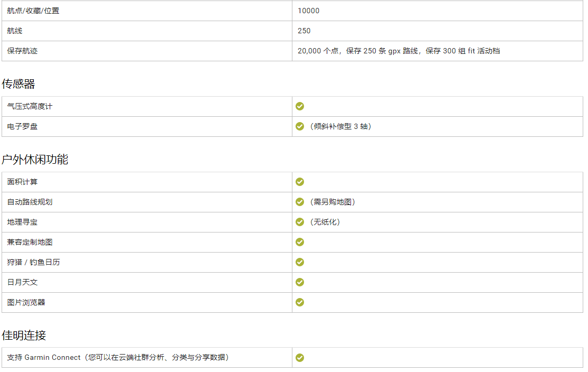This screenshot has width=588, height=372.
Task: Click the 航点/收藏/位置 row label
Action: [33, 11]
